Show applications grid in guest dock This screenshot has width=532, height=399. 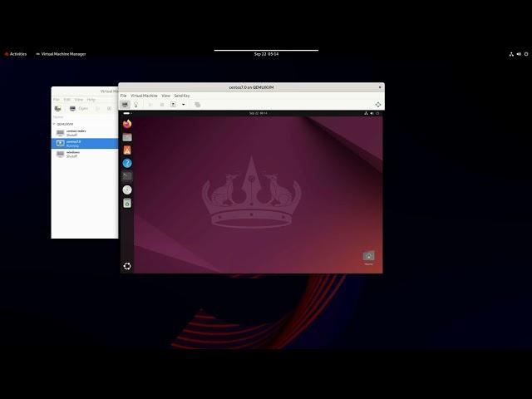pos(127,266)
